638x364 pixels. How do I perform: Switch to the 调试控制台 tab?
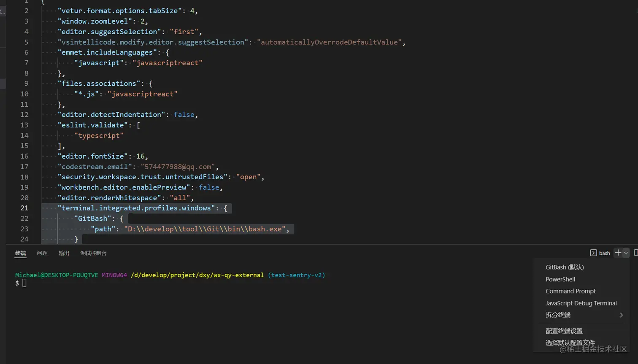pyautogui.click(x=93, y=253)
